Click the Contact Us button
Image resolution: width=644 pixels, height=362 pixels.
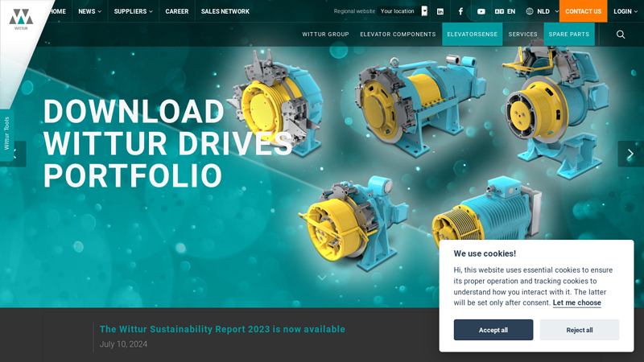[x=583, y=11]
